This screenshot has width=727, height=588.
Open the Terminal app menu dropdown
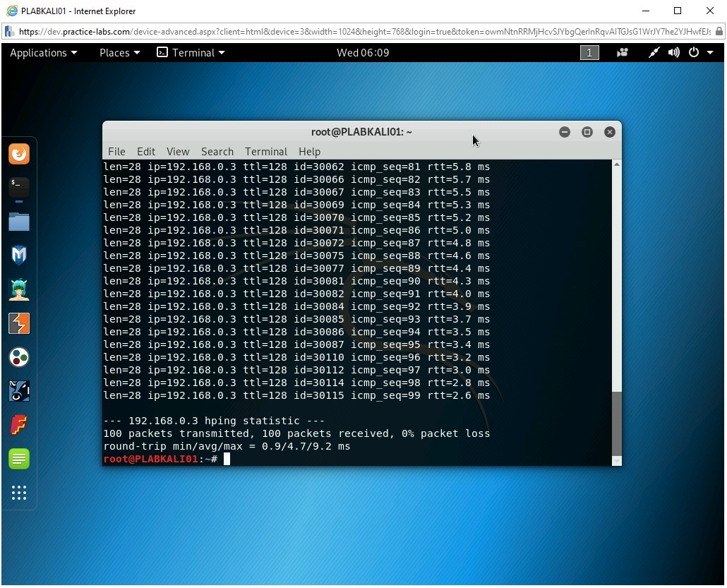(x=191, y=53)
